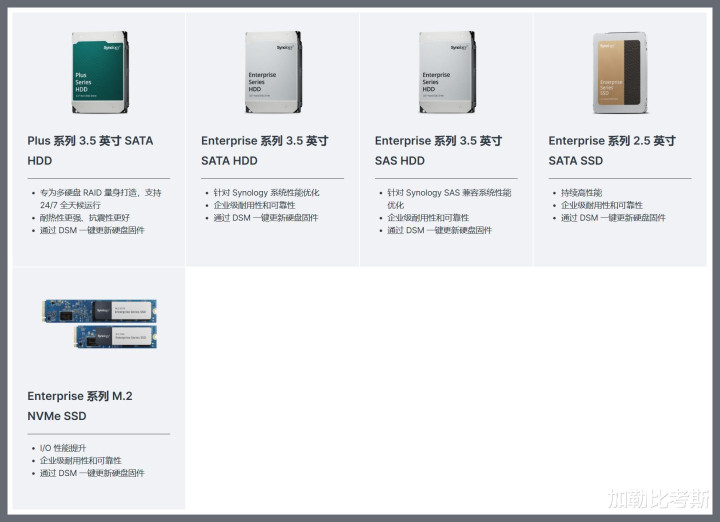Open Enterprise 系列 3.5 英寸 SATA HDD title

coord(264,151)
